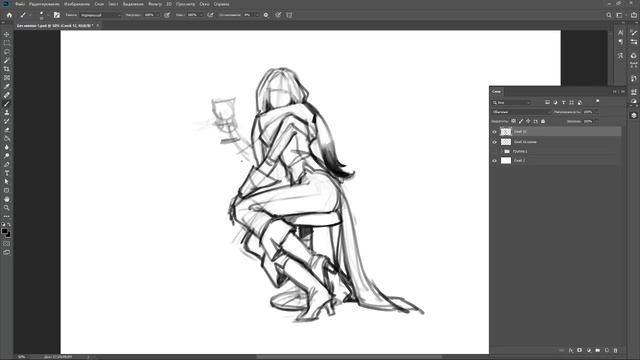Open brush preset picker arrow
Screen dimensions: 640x360
click(x=48, y=15)
